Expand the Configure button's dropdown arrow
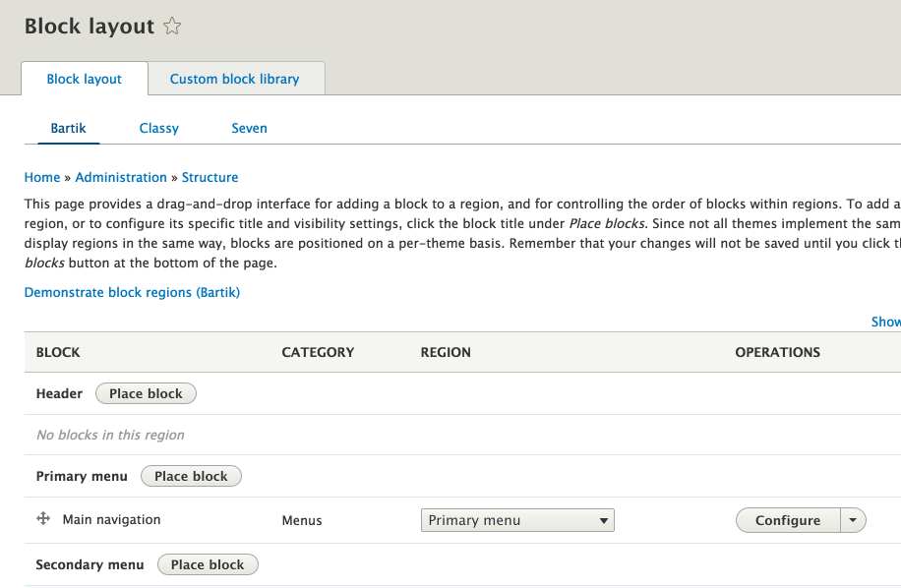The height and width of the screenshot is (588, 901). [853, 519]
